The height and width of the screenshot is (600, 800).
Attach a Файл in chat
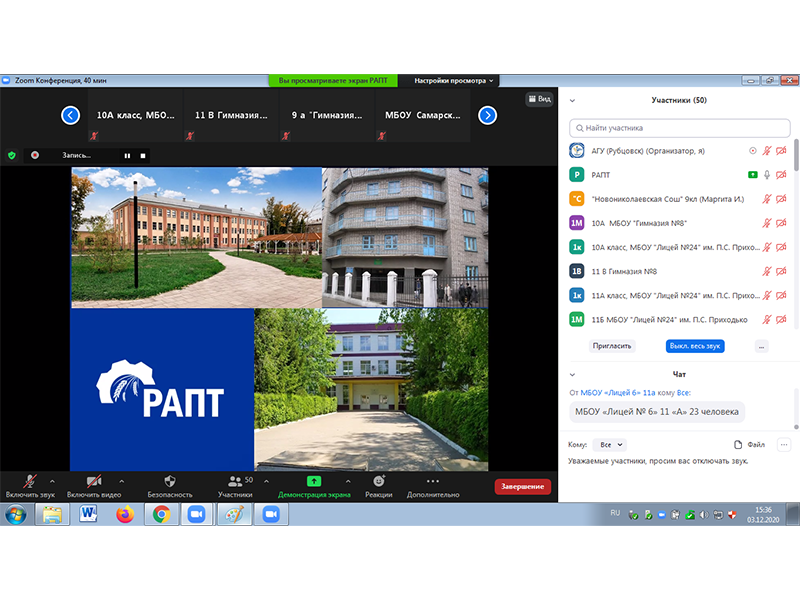click(x=749, y=445)
